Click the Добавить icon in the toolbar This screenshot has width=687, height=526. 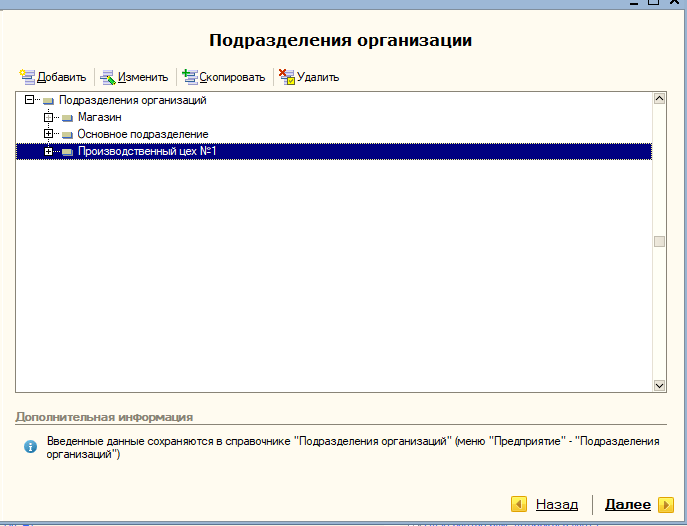pos(27,77)
